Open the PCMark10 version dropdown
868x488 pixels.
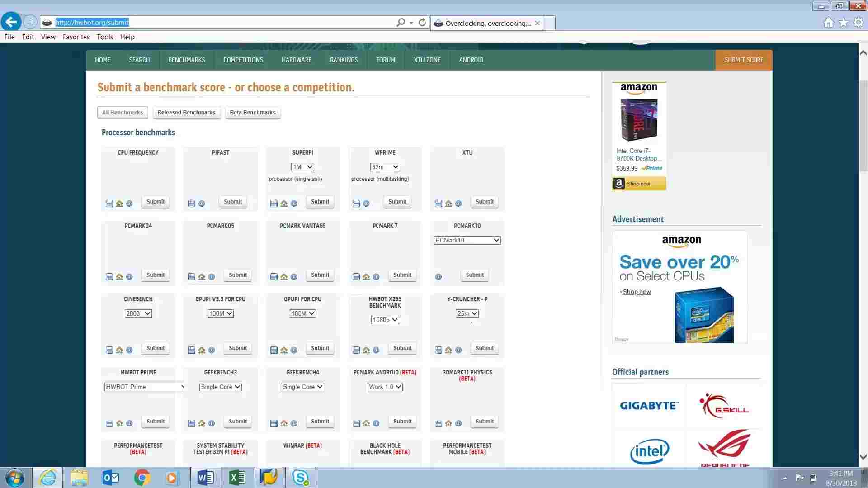click(467, 240)
